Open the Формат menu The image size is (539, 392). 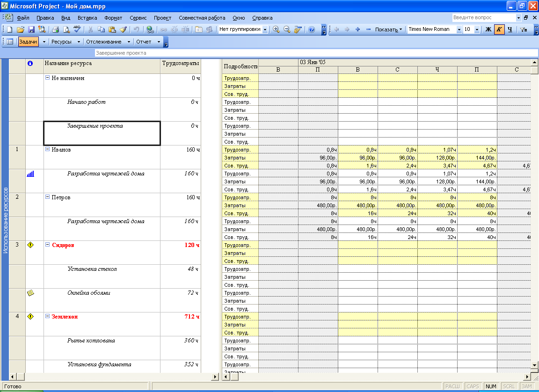coord(113,18)
